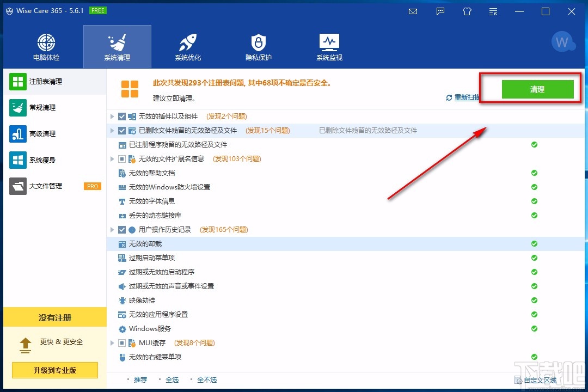Screen dimensions: 588x392
Task: Click mouse icon beside 无效的右键菜单项
Action: pos(122,358)
